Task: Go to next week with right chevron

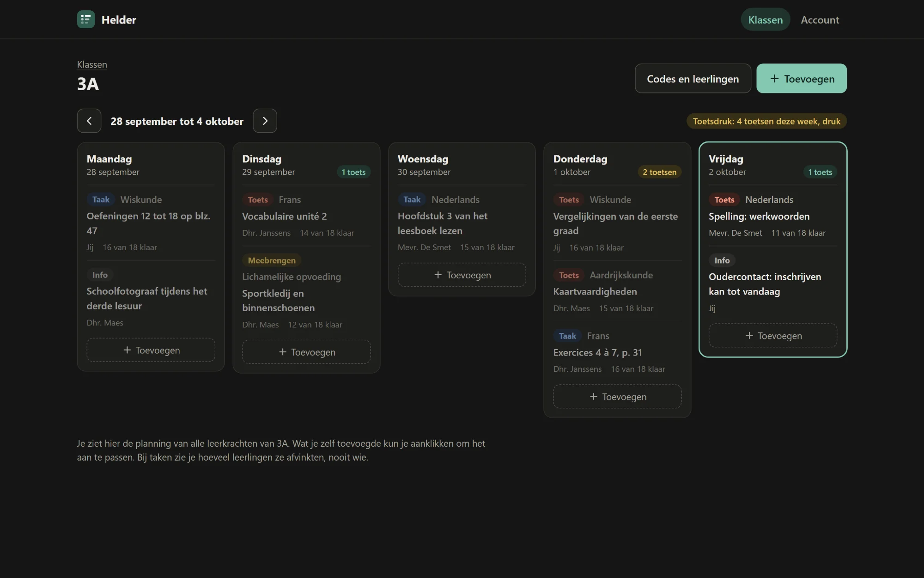Action: [x=265, y=121]
